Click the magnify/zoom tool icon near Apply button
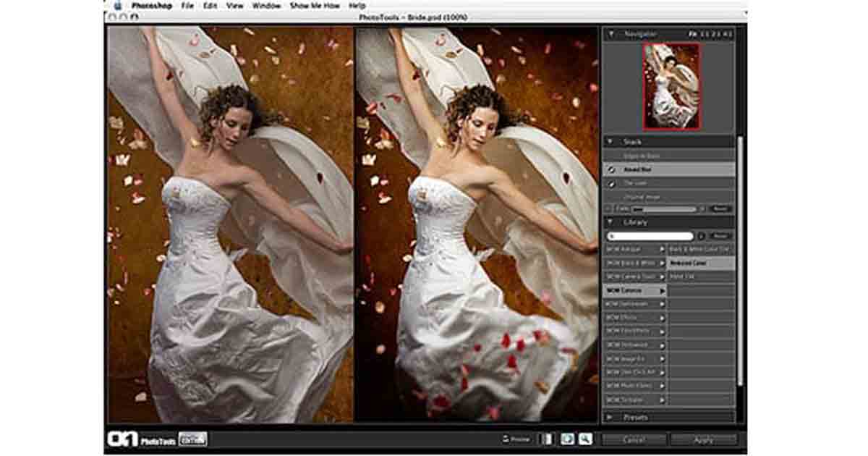The image size is (868, 456). tap(586, 439)
